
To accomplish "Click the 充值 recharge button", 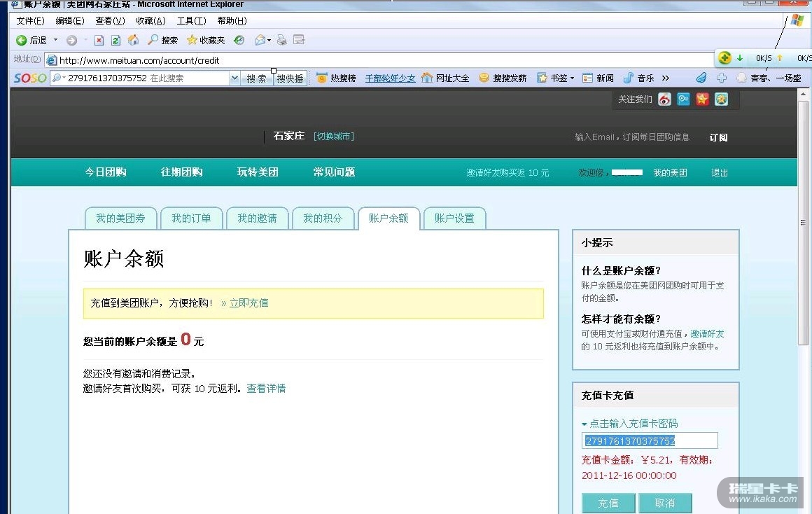I will coord(608,503).
